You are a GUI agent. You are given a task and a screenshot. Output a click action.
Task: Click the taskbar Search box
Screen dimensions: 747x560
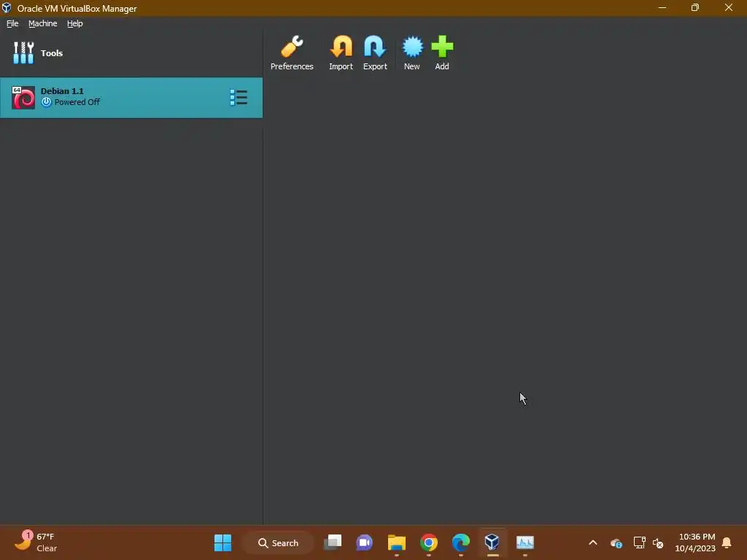pyautogui.click(x=278, y=542)
